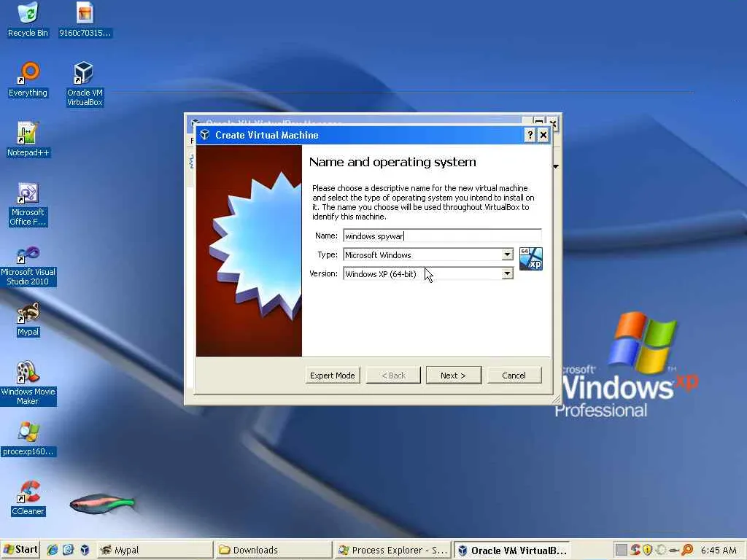
Task: Click the grayed-out < Back button
Action: coord(393,376)
